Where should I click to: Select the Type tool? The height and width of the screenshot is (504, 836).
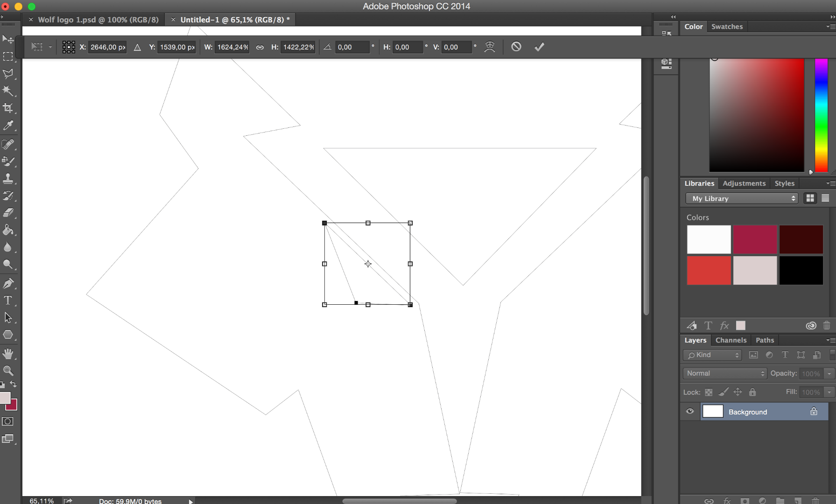[x=8, y=301]
